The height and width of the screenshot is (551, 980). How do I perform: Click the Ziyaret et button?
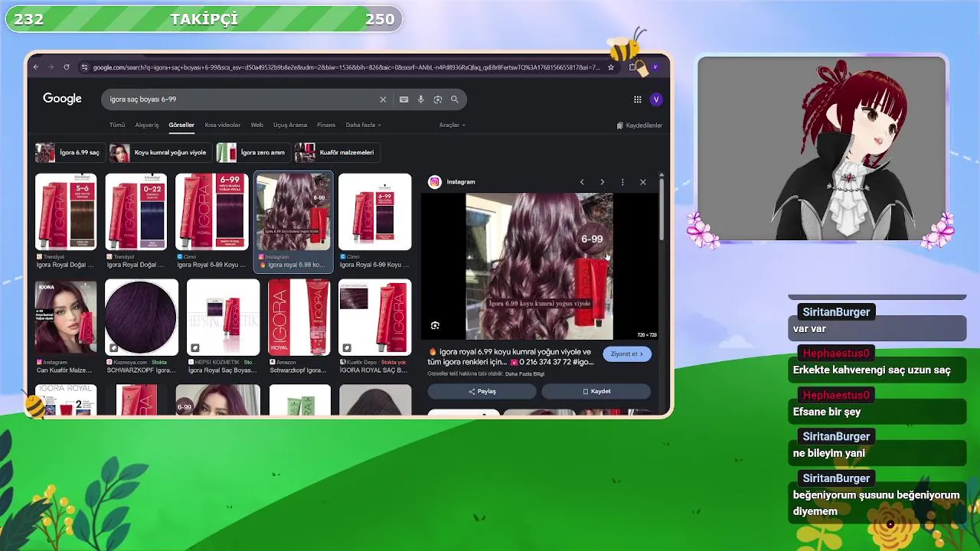click(x=627, y=354)
